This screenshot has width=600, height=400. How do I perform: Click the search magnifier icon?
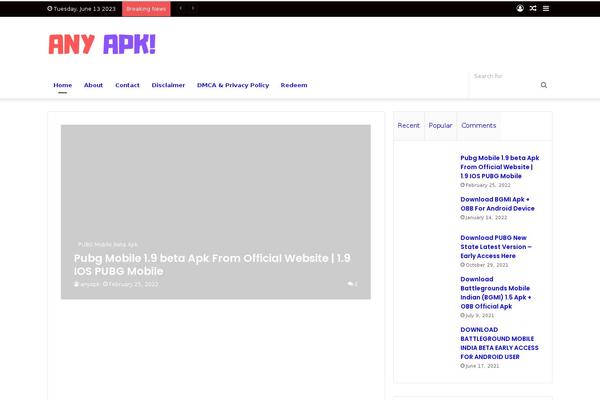coord(544,85)
